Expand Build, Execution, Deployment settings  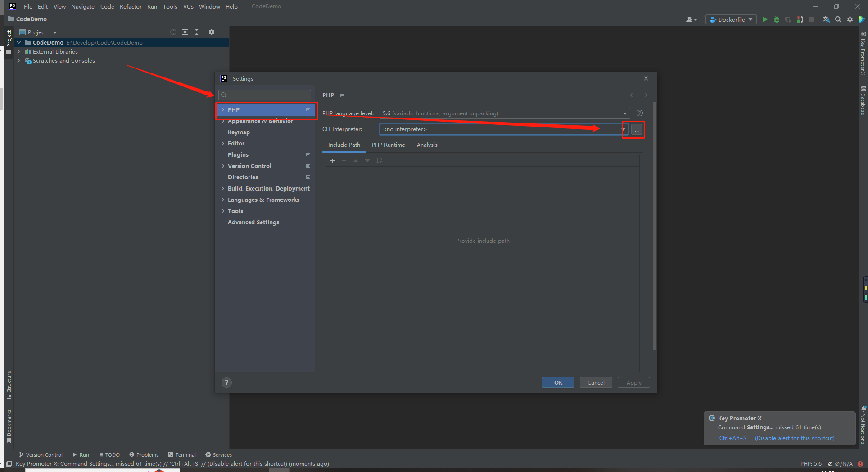[223, 188]
